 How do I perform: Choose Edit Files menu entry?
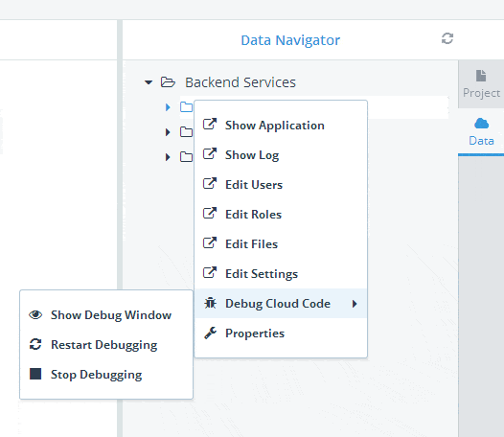pos(281,244)
